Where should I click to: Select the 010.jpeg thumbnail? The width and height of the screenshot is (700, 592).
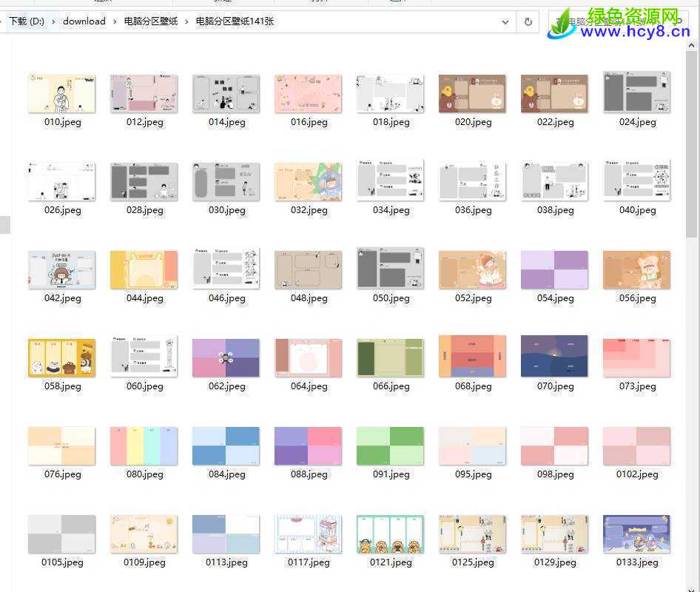pyautogui.click(x=61, y=93)
